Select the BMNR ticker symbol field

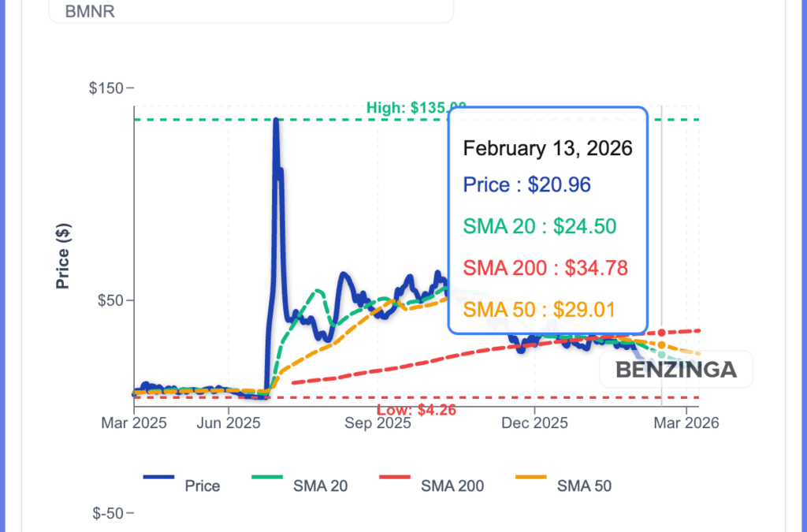coord(91,12)
